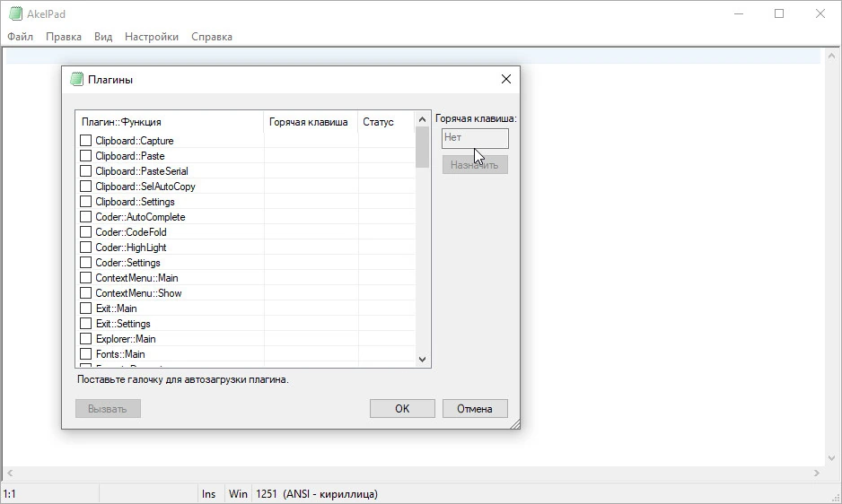
Task: Click the Плагины dialog resize grip
Action: (x=515, y=424)
